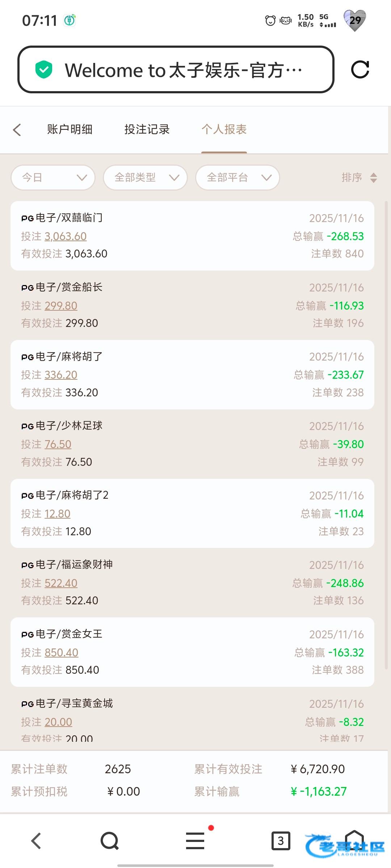Tap the browser reload icon
The height and width of the screenshot is (868, 391).
[360, 69]
